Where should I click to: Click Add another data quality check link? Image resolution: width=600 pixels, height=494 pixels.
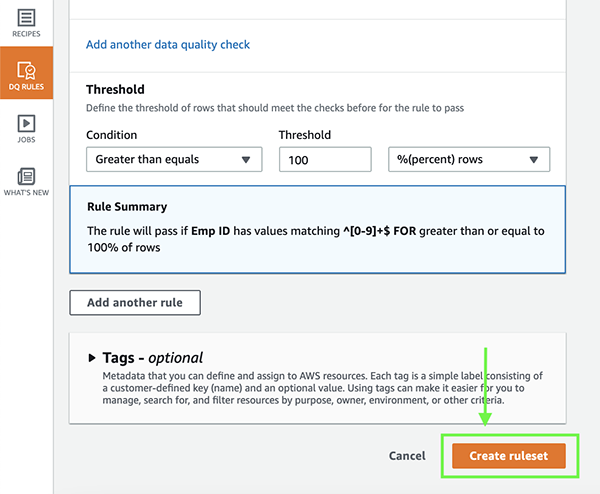click(x=168, y=44)
